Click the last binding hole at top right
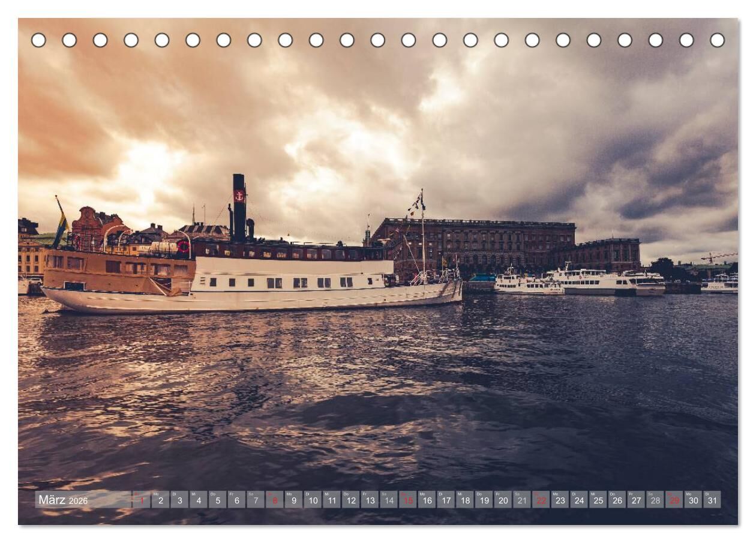Screen dimensions: 756x543 (717, 40)
